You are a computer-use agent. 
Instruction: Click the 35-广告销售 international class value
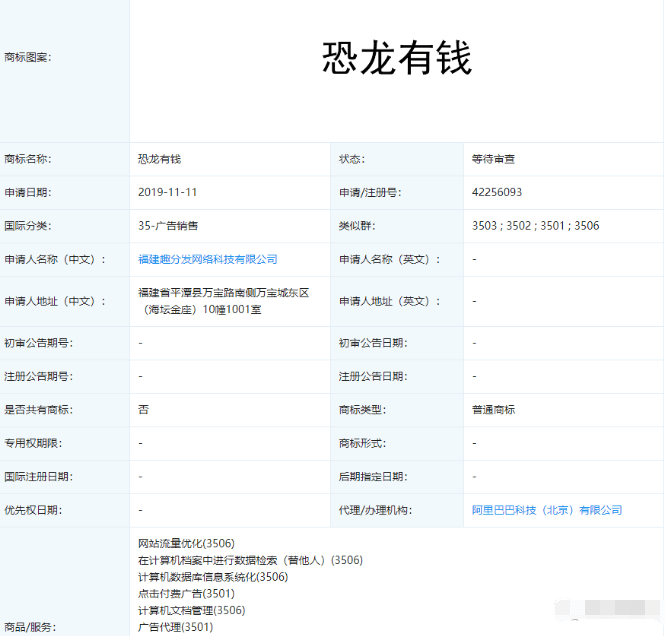pyautogui.click(x=175, y=226)
